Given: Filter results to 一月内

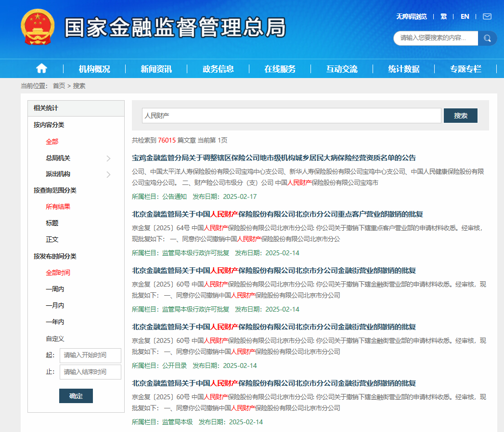Looking at the screenshot, I should [x=55, y=305].
